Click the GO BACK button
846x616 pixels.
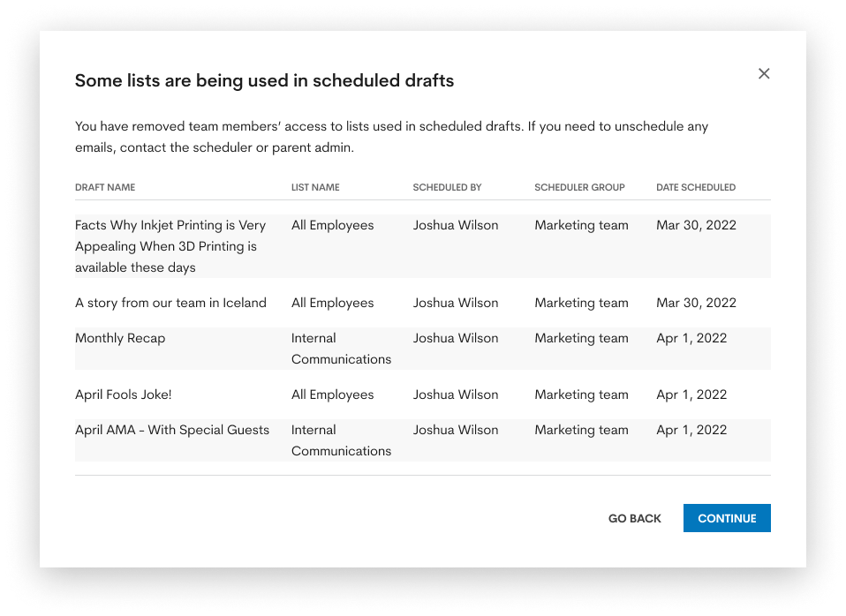[x=634, y=518]
